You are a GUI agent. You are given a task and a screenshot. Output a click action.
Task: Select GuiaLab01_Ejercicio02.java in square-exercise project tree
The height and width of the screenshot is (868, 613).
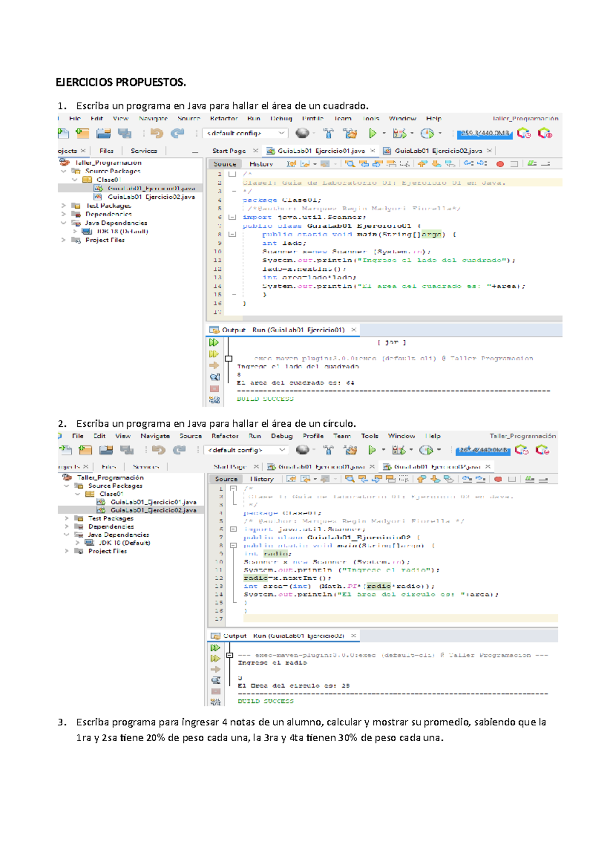click(x=151, y=197)
